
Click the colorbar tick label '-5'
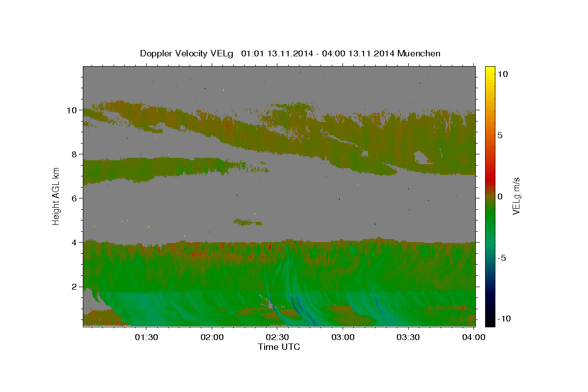point(502,258)
